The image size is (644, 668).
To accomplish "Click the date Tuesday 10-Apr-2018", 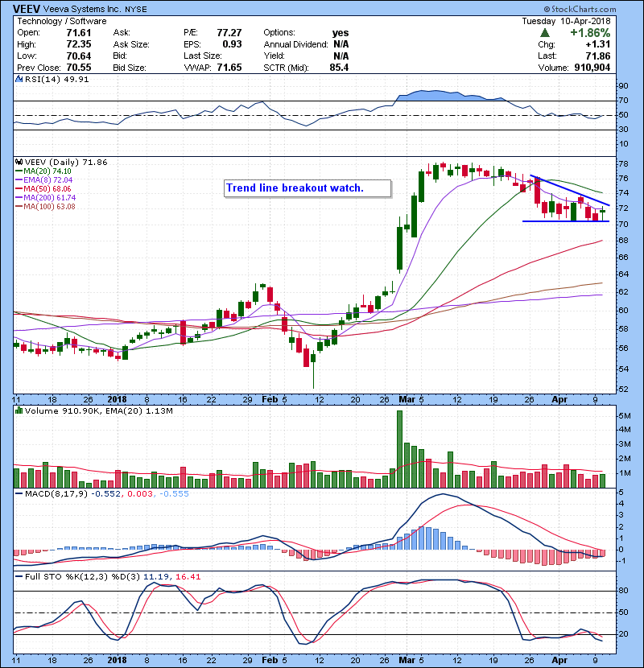I will [566, 21].
